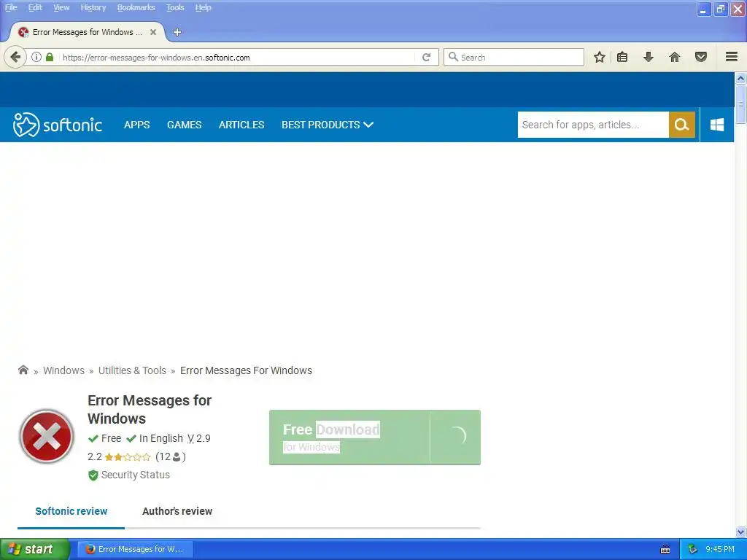Open the Firefox hamburger menu
747x560 pixels.
point(732,57)
